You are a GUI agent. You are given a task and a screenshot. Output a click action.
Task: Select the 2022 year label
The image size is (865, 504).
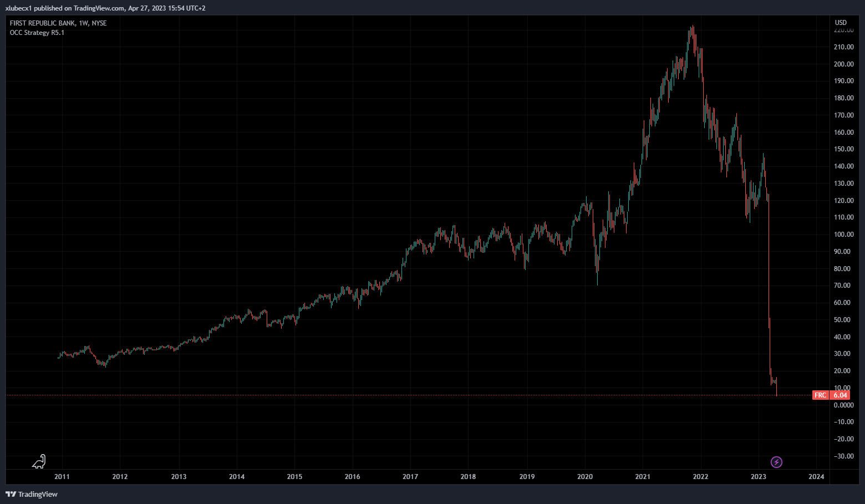[700, 477]
